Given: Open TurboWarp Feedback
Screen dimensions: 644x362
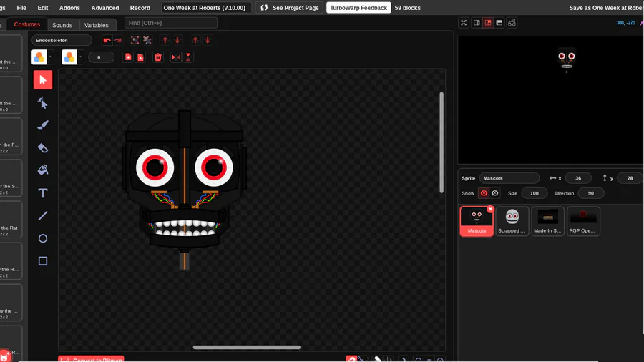Looking at the screenshot, I should [x=358, y=8].
